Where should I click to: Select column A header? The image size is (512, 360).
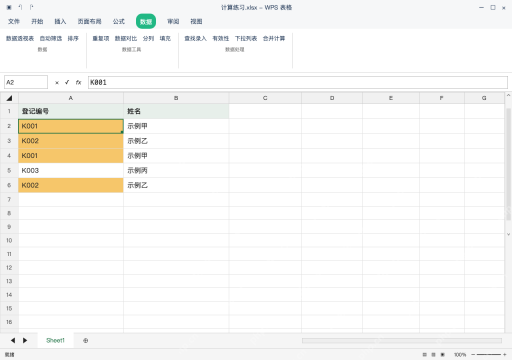71,98
